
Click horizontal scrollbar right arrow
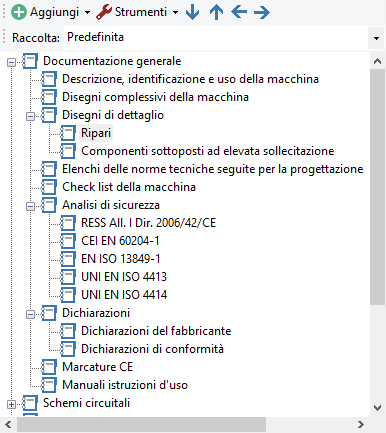tap(361, 425)
